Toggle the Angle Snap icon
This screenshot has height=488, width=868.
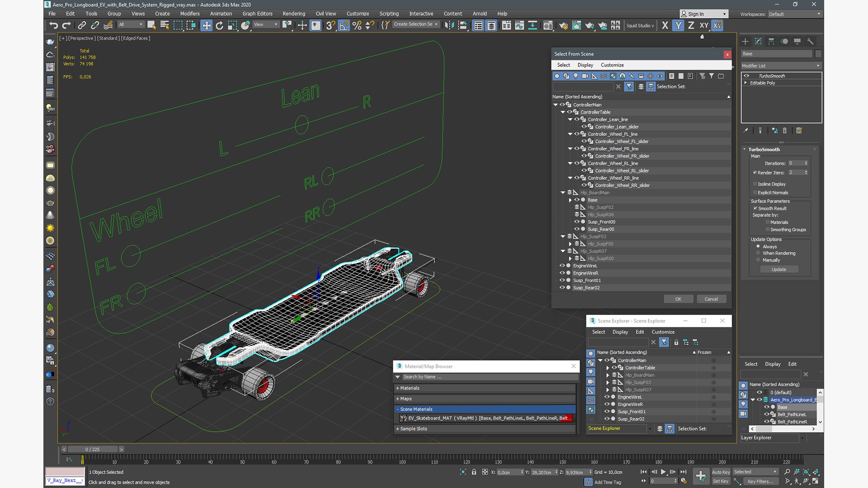coord(344,25)
